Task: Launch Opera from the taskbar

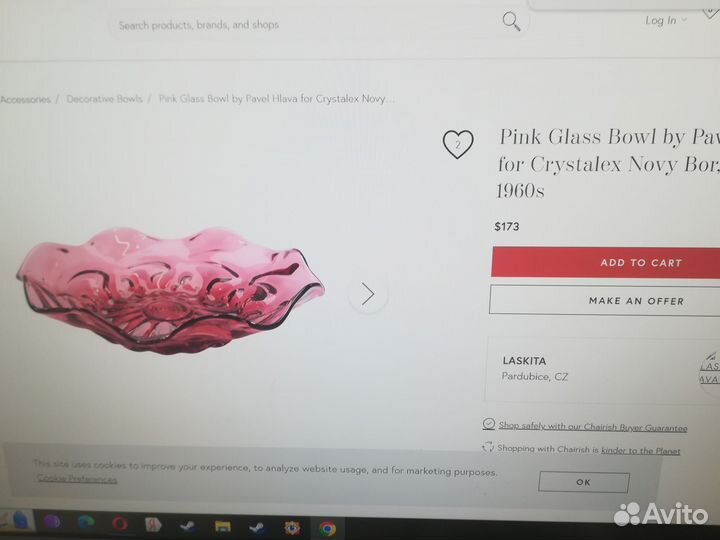Action: pos(120,523)
